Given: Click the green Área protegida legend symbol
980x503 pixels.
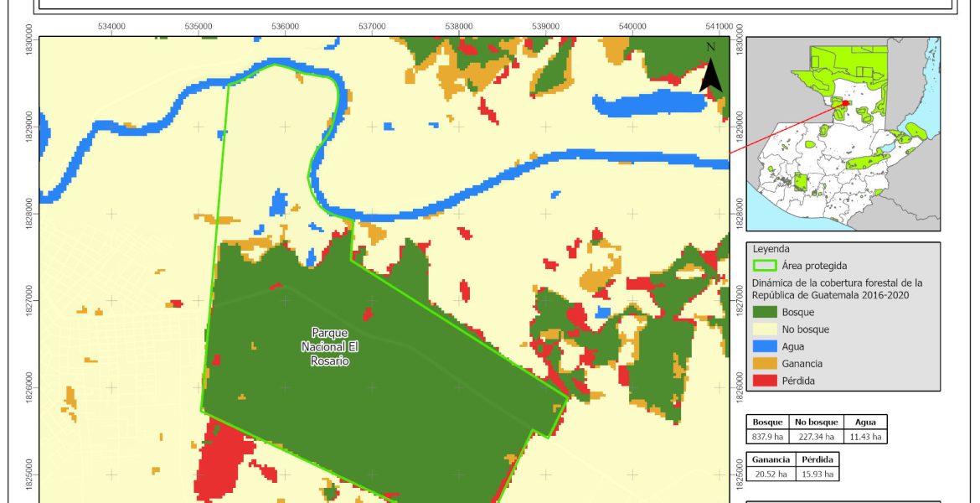Looking at the screenshot, I should coord(765,266).
